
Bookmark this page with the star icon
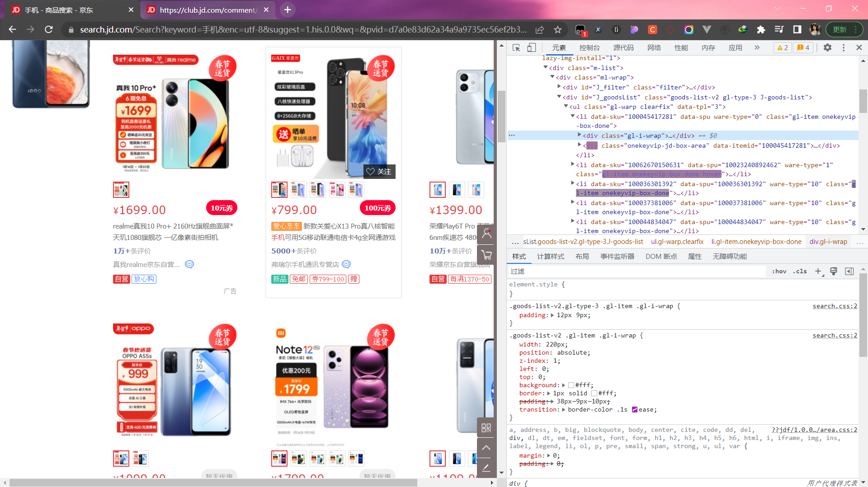pyautogui.click(x=558, y=29)
